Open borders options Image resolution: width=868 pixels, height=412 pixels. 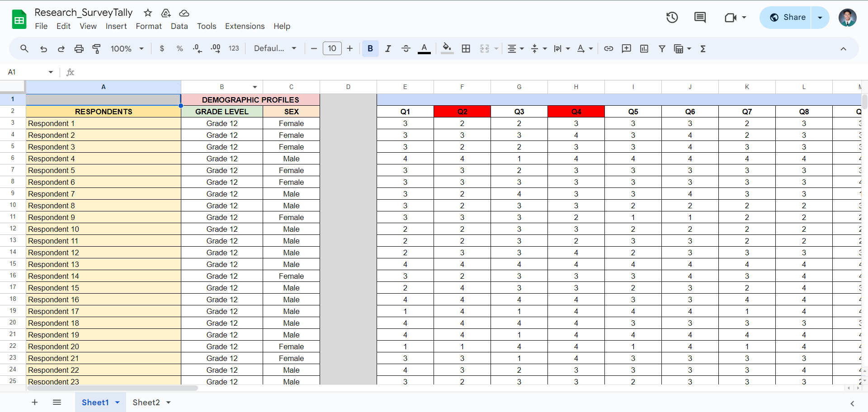pyautogui.click(x=466, y=48)
